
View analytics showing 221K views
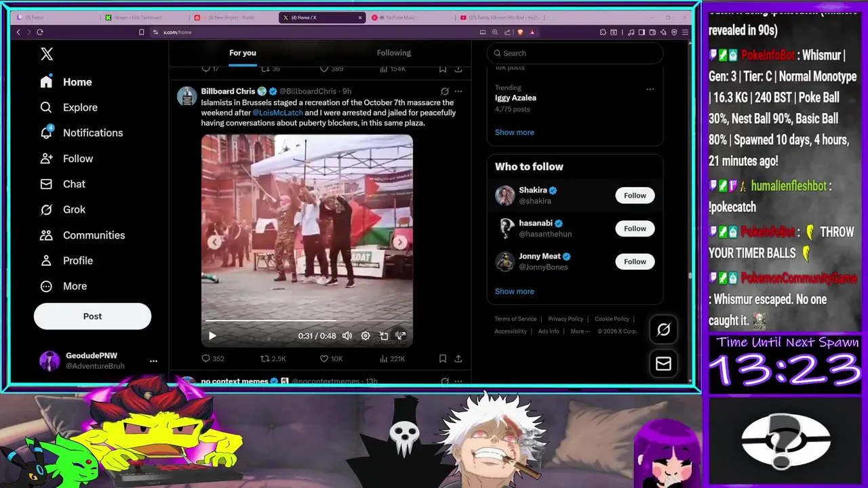(391, 359)
